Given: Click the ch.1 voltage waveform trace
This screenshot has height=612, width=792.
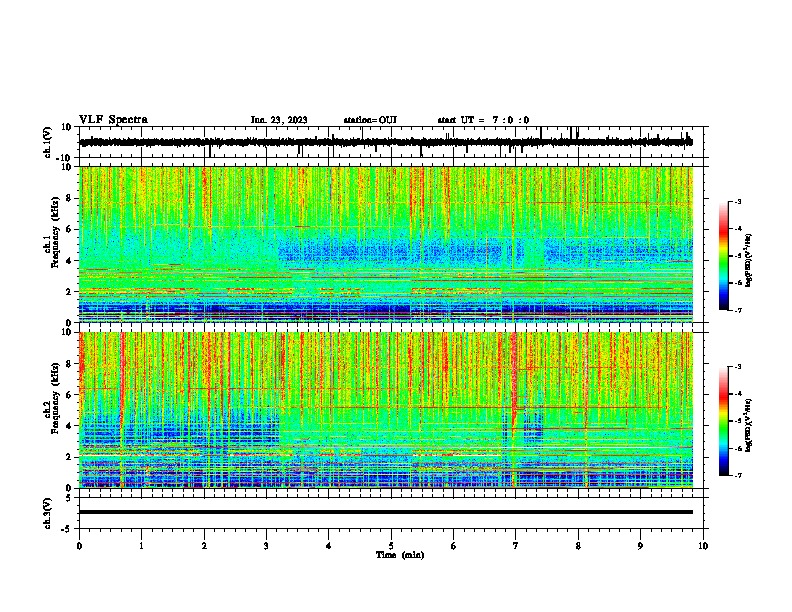Looking at the screenshot, I should pyautogui.click(x=386, y=142).
